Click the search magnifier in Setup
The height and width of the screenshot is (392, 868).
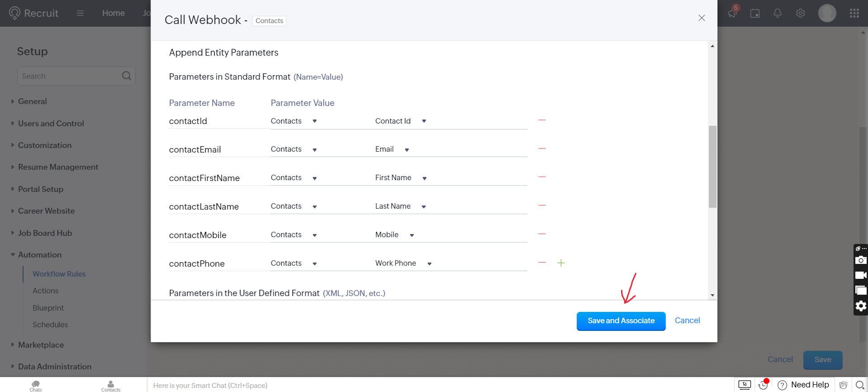(127, 76)
